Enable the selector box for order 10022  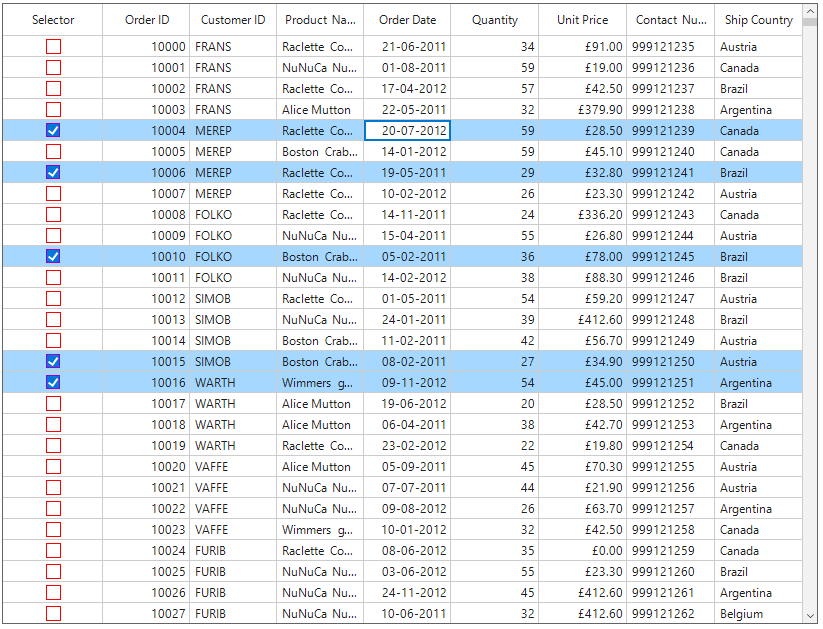53,509
